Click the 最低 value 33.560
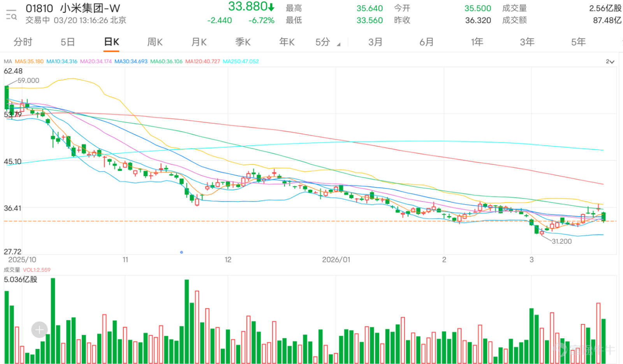623x364 pixels. tap(370, 20)
